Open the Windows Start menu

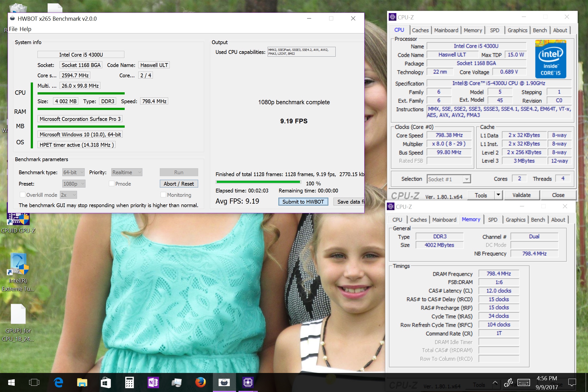coord(11,383)
